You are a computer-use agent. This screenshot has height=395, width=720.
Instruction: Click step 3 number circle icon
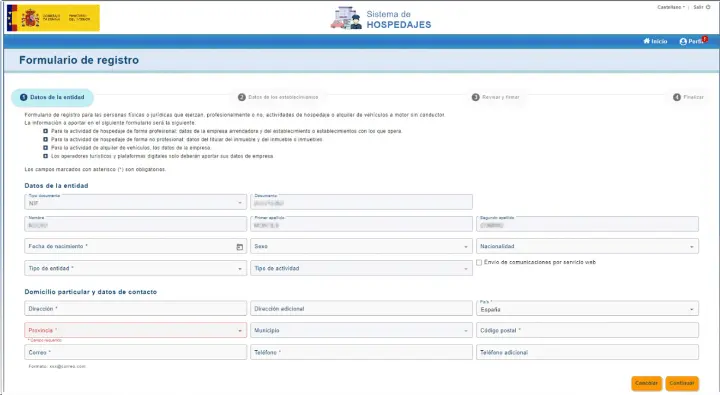pos(476,97)
